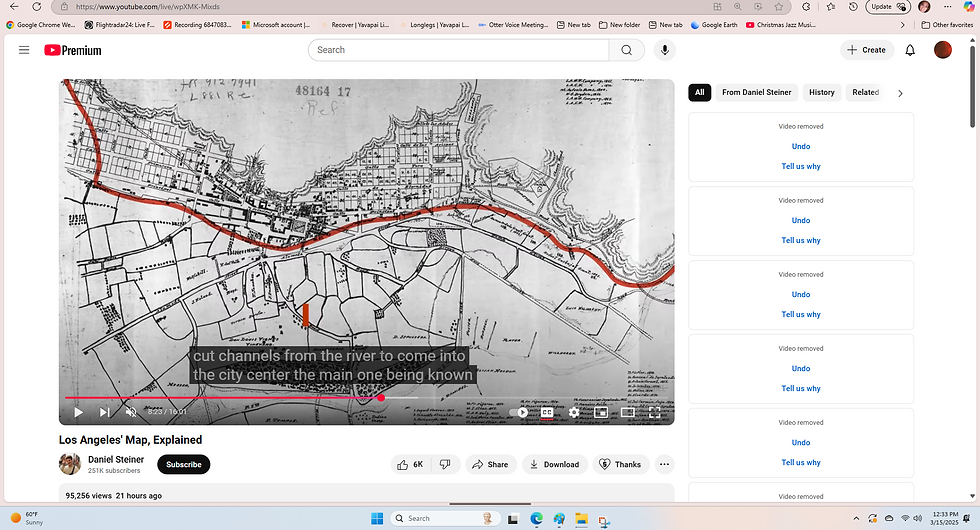This screenshot has height=530, width=980.
Task: Open player settings gear
Action: coord(574,412)
